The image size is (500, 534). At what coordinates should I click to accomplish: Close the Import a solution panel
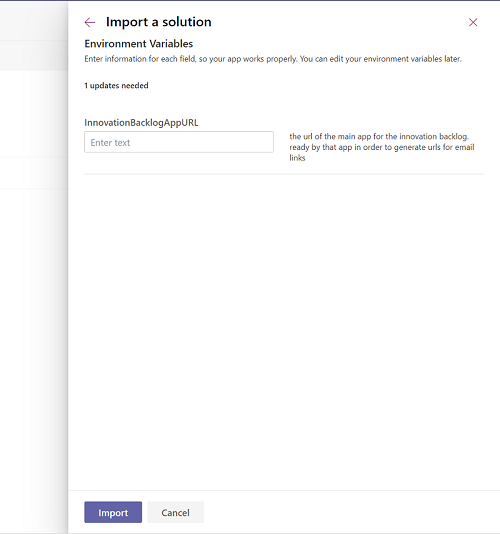473,22
